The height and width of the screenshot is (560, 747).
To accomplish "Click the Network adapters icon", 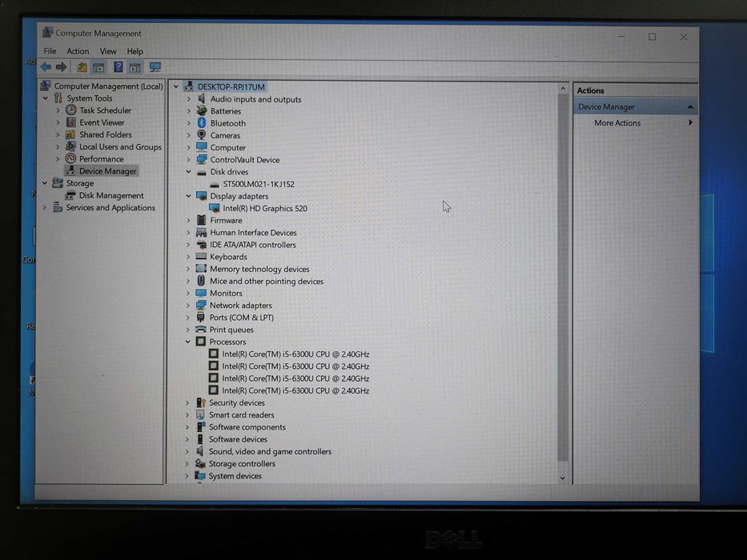I will point(201,306).
